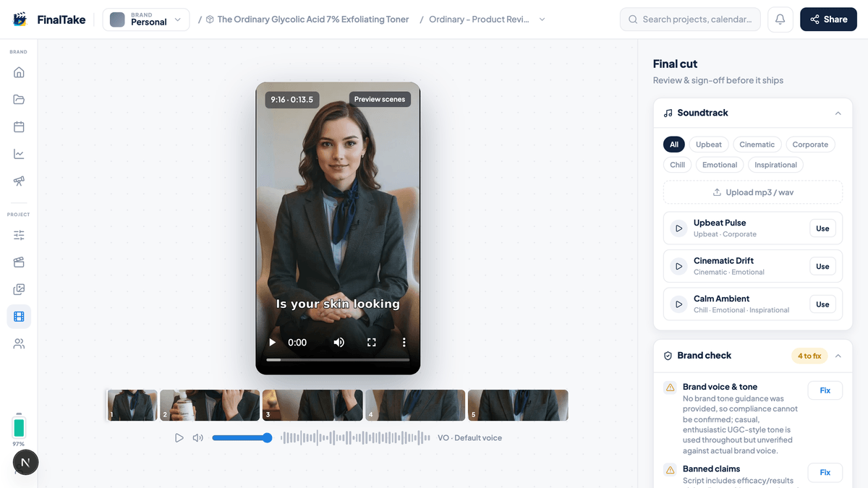Open the calendar icon in sidebar
The image size is (868, 488).
click(19, 127)
